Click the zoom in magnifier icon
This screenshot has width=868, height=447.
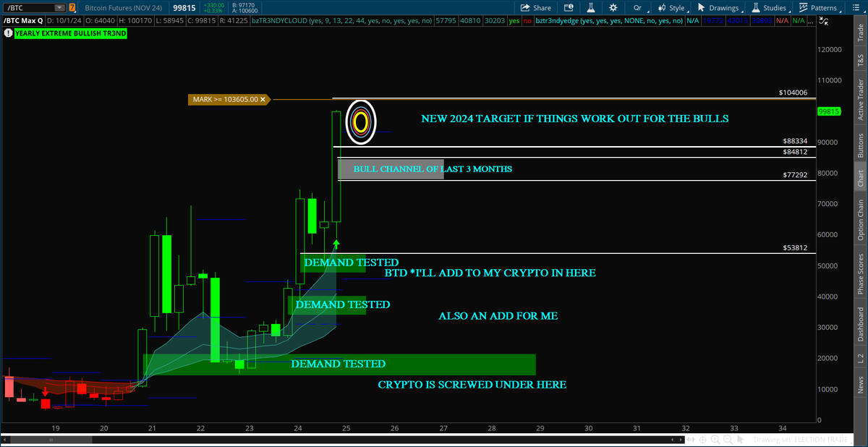click(716, 439)
